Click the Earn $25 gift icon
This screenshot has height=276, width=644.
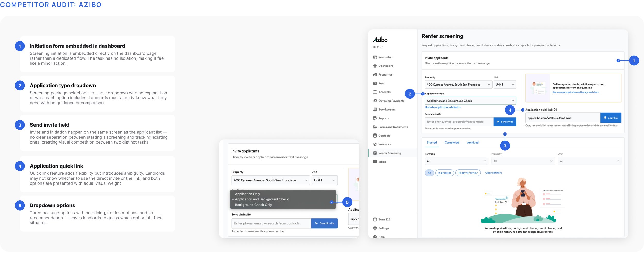click(x=375, y=220)
